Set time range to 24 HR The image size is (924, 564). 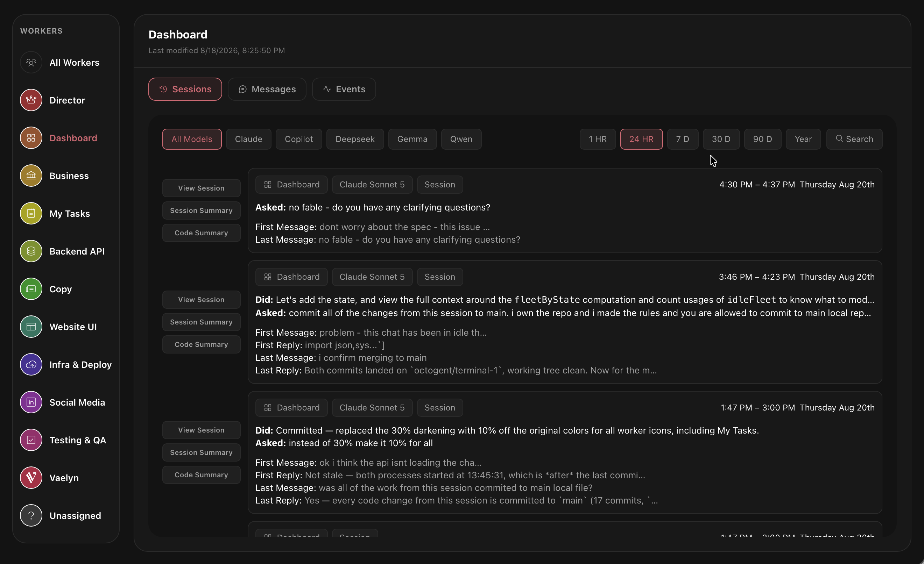(641, 139)
